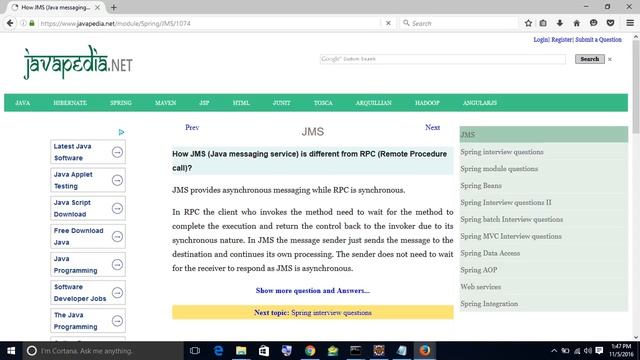Click the Login link
Screen dimensions: 640x360
[x=541, y=40]
